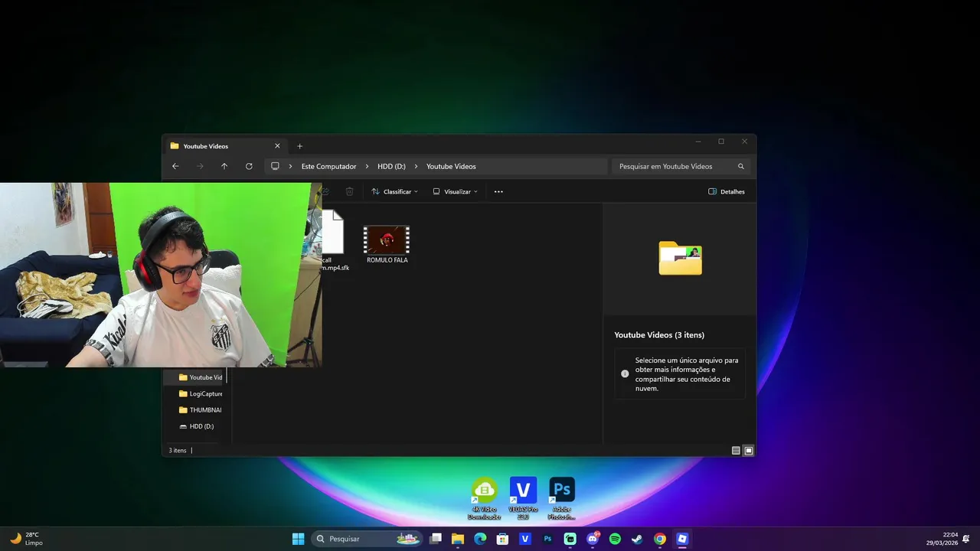Image resolution: width=980 pixels, height=551 pixels.
Task: Click Youtube Videos in the breadcrumb
Action: pos(451,166)
